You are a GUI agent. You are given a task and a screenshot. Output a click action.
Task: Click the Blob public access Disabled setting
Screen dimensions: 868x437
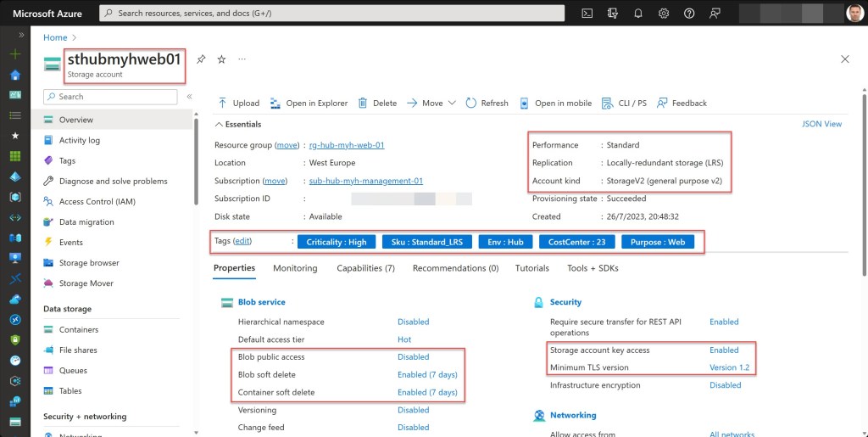point(413,357)
